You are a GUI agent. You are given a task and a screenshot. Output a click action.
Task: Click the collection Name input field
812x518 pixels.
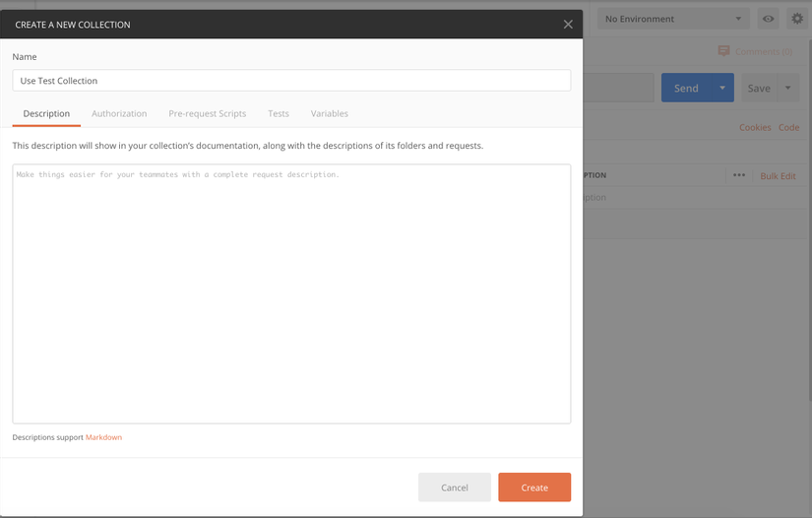pyautogui.click(x=291, y=81)
